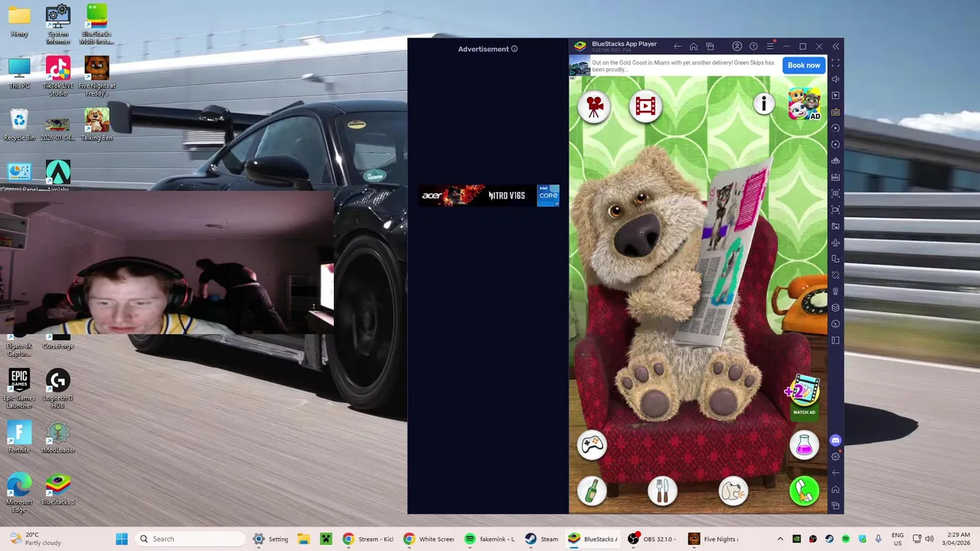Open the info "i" button in Talking Ben
Image resolution: width=980 pixels, height=551 pixels.
click(763, 104)
